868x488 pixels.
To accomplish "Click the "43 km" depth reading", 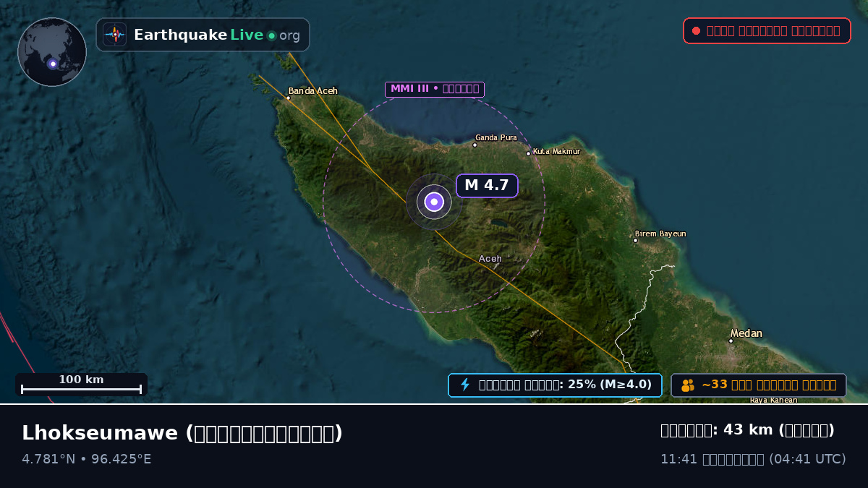I will click(x=748, y=430).
